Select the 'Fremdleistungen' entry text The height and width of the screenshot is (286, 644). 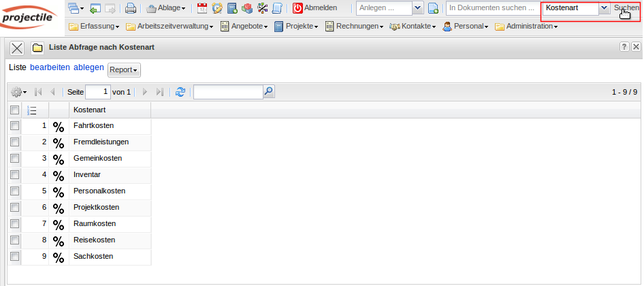coord(101,142)
